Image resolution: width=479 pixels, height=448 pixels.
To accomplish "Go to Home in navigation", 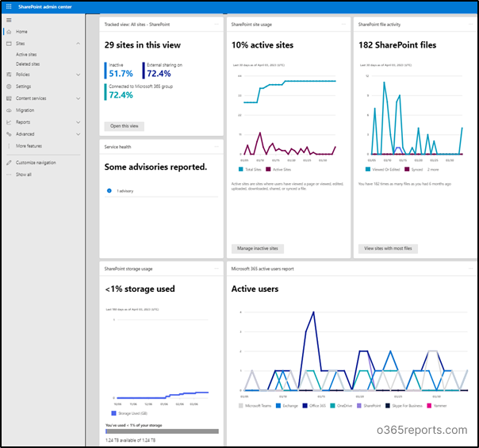I will 21,32.
